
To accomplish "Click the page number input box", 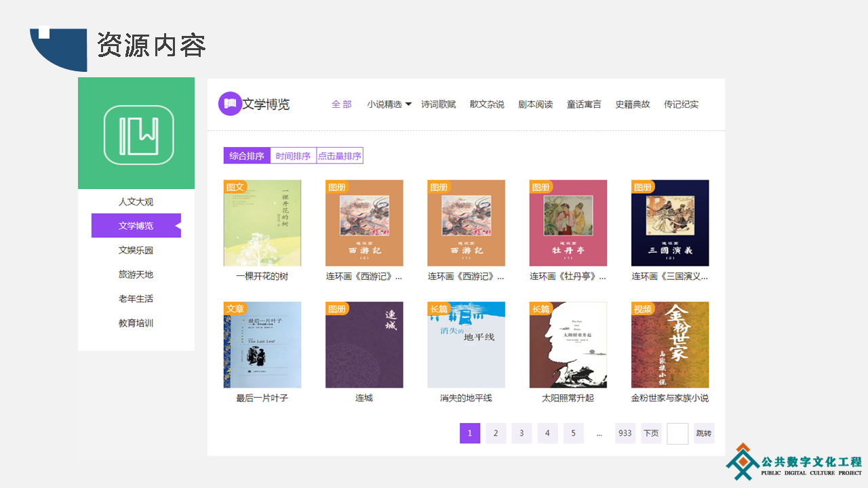I will point(677,434).
